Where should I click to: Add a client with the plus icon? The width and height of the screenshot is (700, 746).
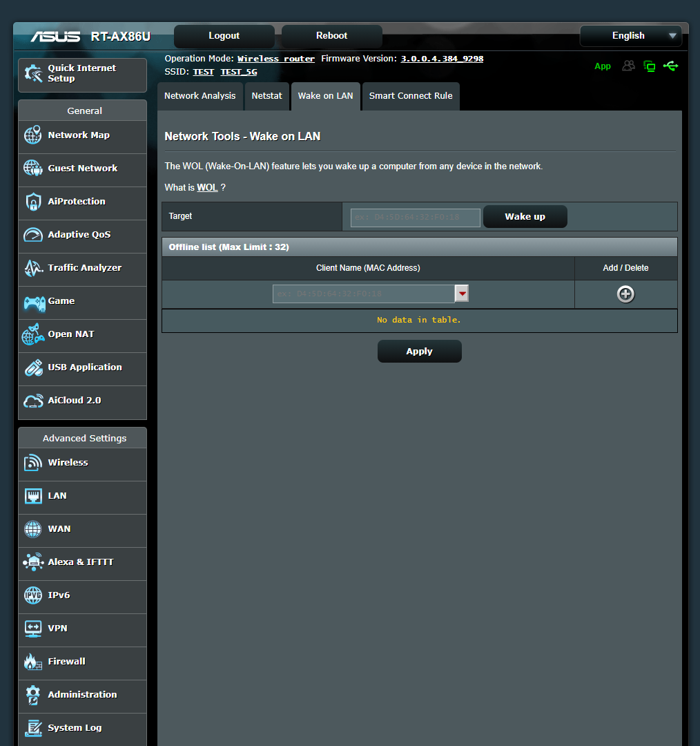tap(625, 294)
